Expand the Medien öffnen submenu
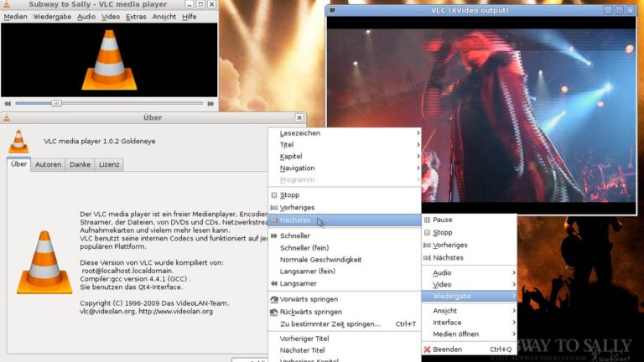Screen dimensions: 644x362 pyautogui.click(x=469, y=334)
